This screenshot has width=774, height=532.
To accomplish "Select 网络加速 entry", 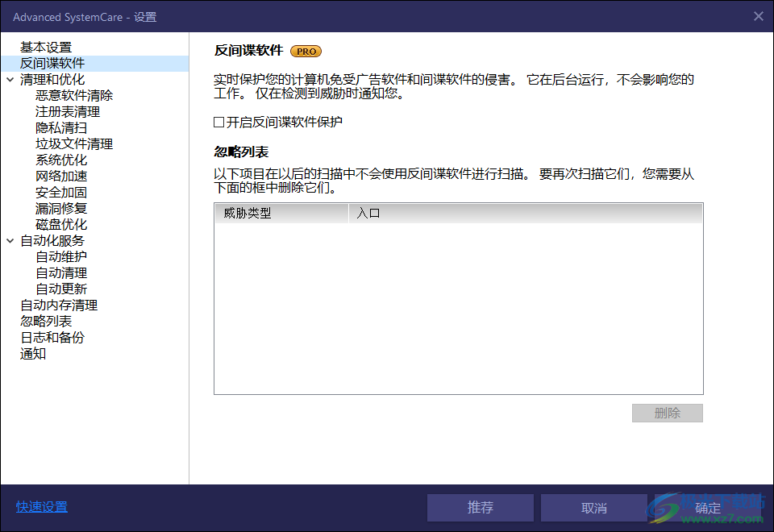I will pyautogui.click(x=61, y=177).
